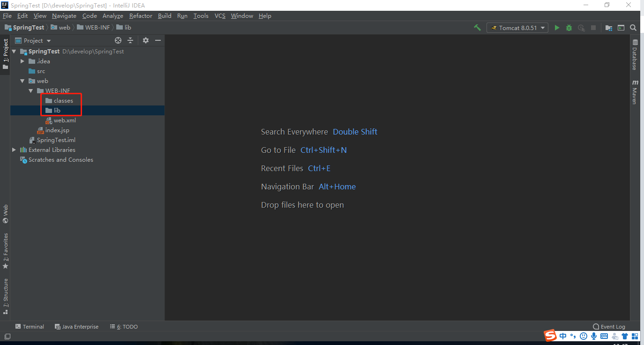Open Search Everywhere magnifier icon
Viewport: 644px width, 345px height.
633,28
